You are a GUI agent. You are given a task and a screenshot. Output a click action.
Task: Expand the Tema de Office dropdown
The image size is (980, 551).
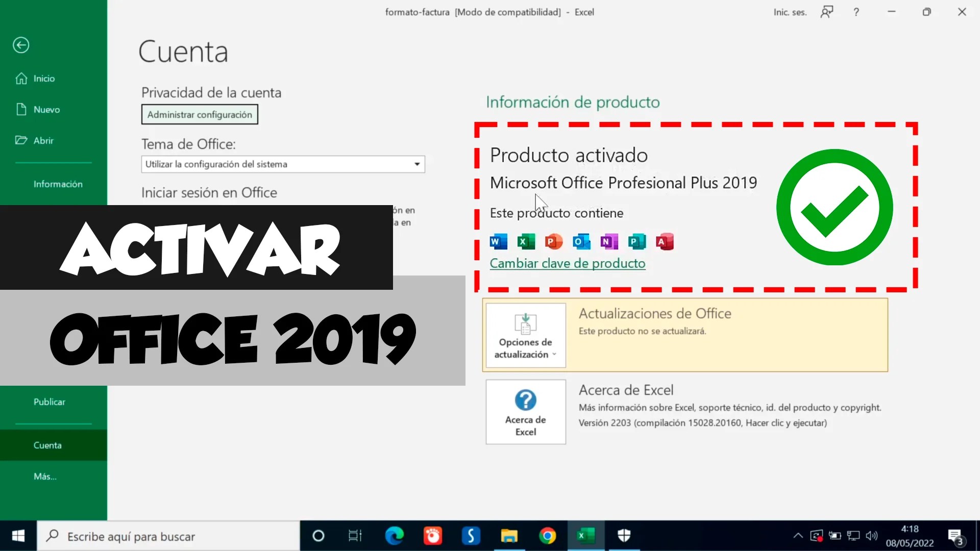coord(416,164)
